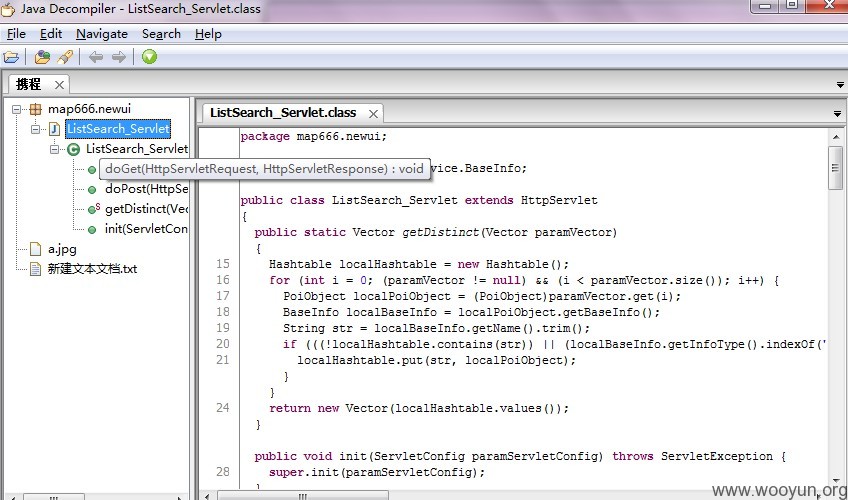The image size is (848, 500).
Task: Select 新建文本文档.txt in the tree
Action: coord(92,269)
